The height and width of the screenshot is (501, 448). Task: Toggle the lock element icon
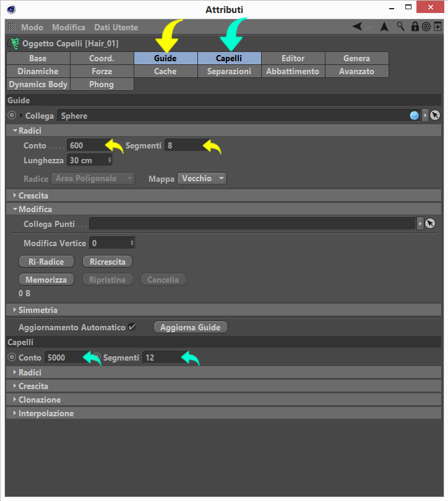tap(415, 27)
